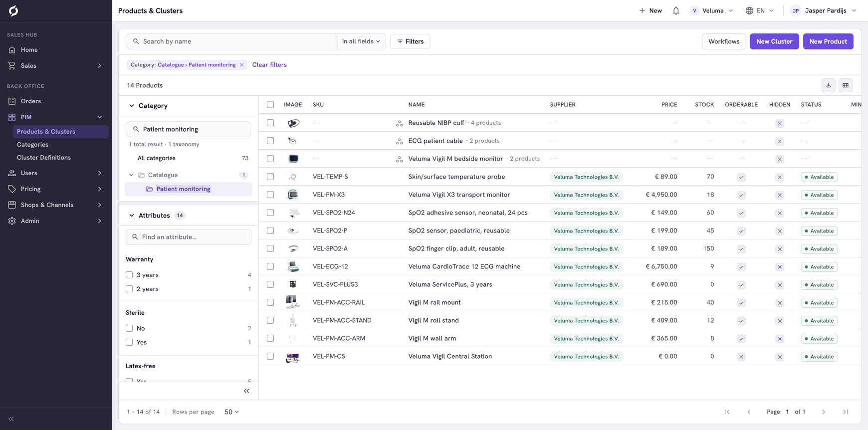Open Veluma CardioTrace 12 ECG machine
The width and height of the screenshot is (868, 430).
coord(464,266)
